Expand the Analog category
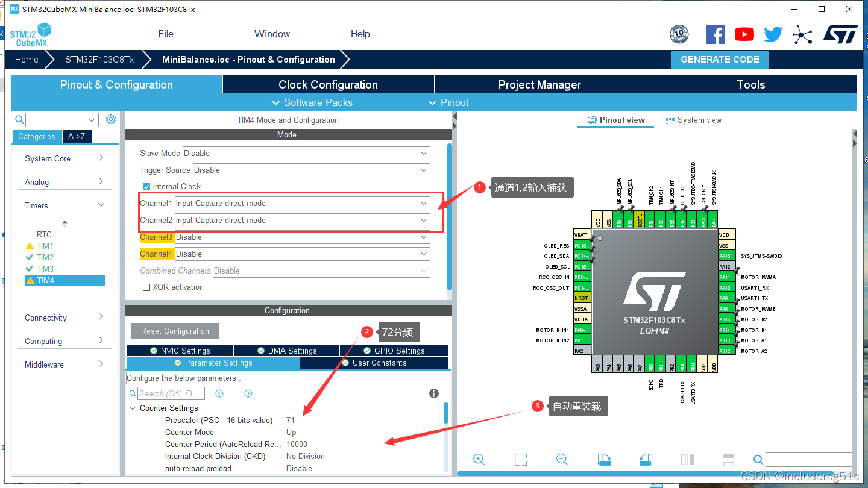This screenshot has width=868, height=488. pos(64,182)
